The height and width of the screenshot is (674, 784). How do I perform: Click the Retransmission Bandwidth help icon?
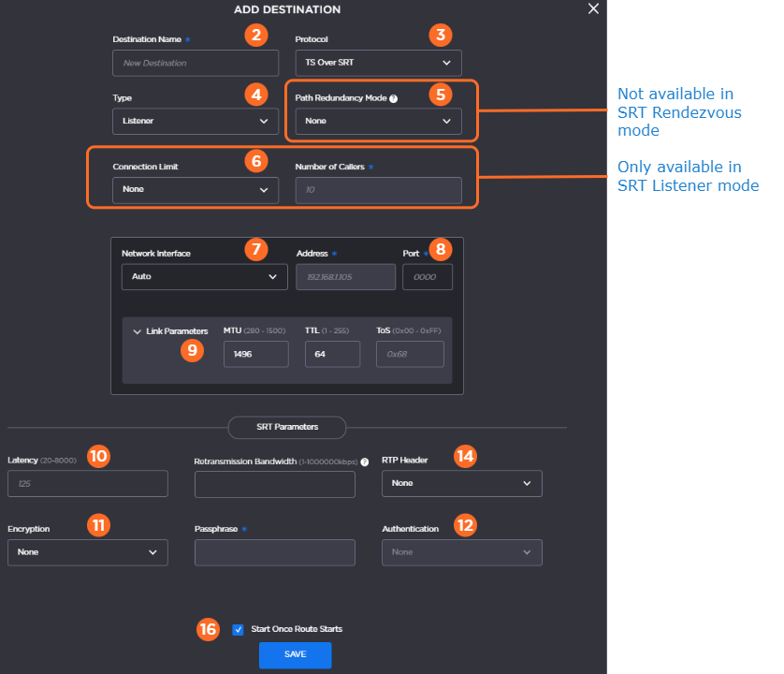coord(364,462)
